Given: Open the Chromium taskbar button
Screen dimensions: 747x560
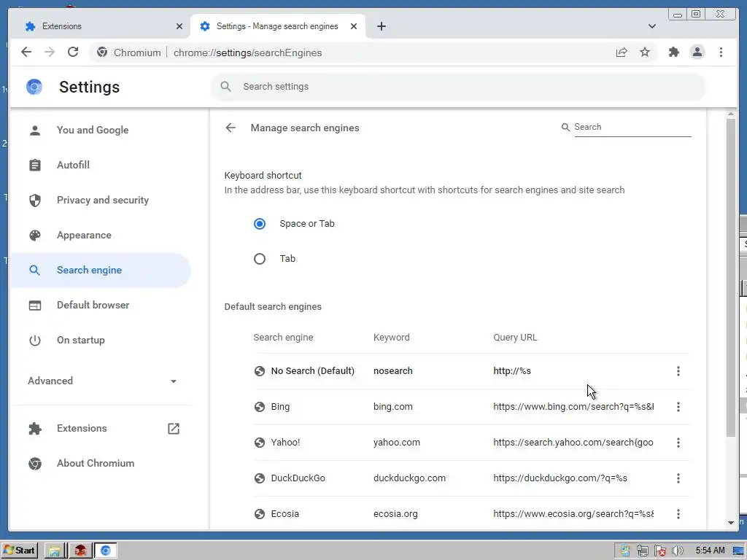Looking at the screenshot, I should tap(105, 551).
